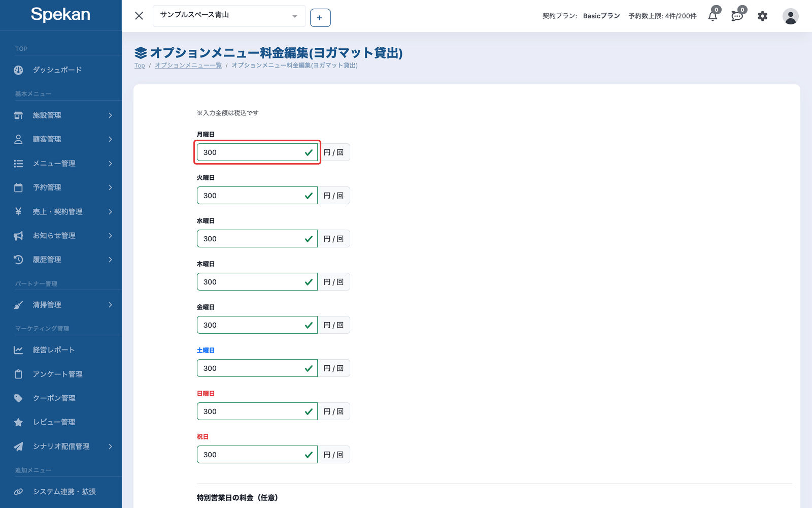812x508 pixels.
Task: Click the 特別営業日の料金（任意） heading
Action: [x=237, y=498]
